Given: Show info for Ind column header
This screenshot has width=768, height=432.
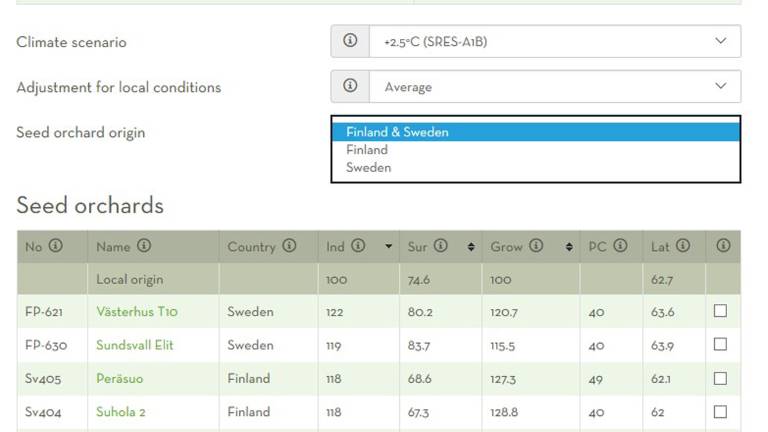Looking at the screenshot, I should click(359, 245).
